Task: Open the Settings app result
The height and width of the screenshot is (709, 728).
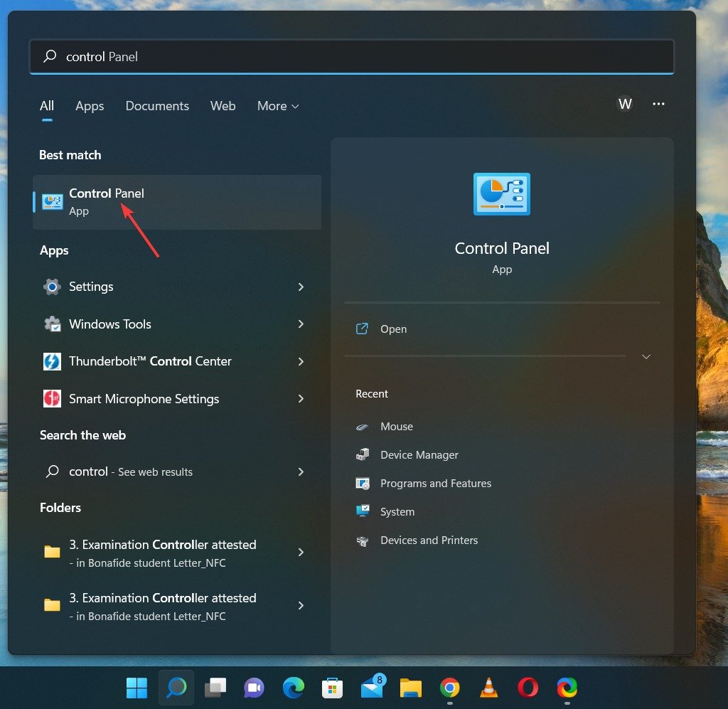Action: coord(91,287)
